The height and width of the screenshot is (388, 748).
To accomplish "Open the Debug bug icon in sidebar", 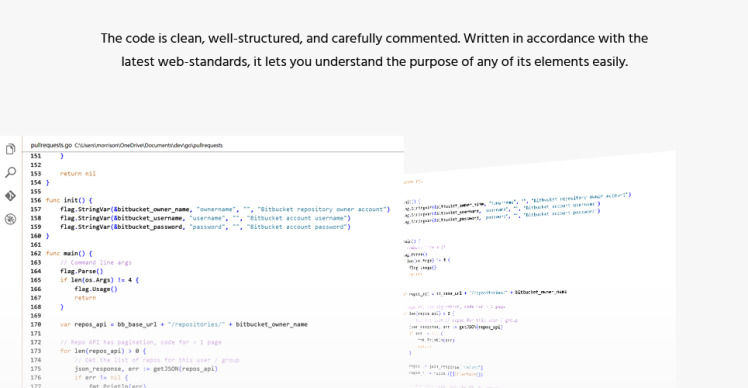I will pyautogui.click(x=10, y=219).
